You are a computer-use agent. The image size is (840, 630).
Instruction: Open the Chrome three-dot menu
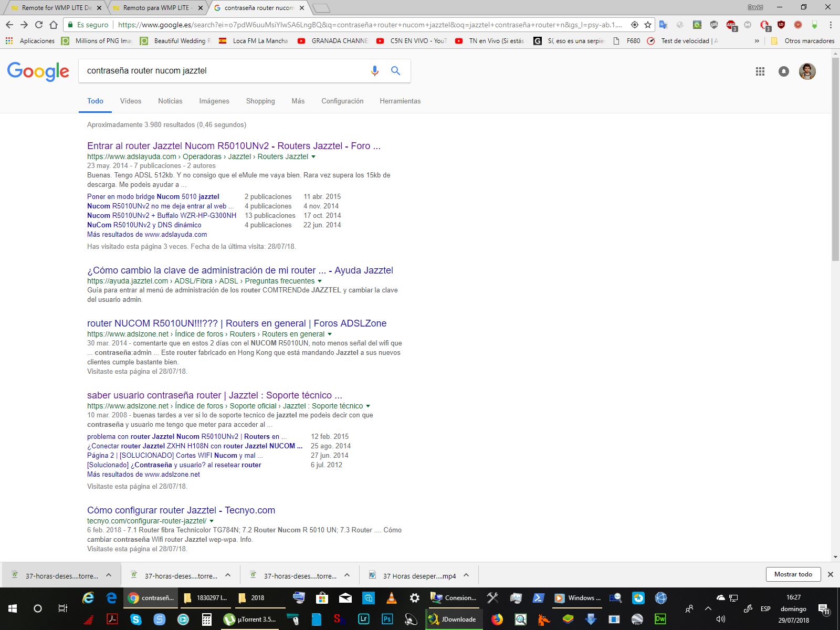pos(831,25)
